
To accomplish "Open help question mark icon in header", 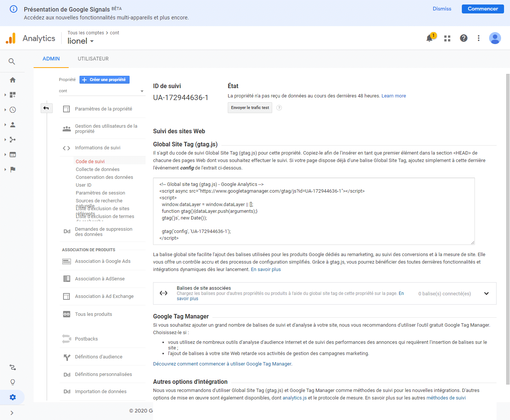I will tap(464, 38).
